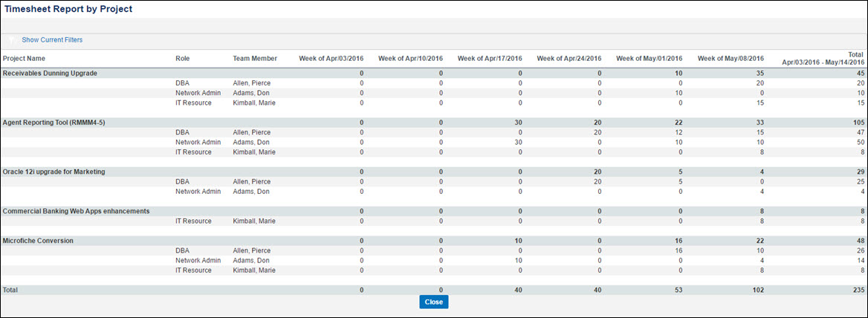Select the Microfiche Conversion project row
This screenshot has height=318, width=868.
(433, 241)
